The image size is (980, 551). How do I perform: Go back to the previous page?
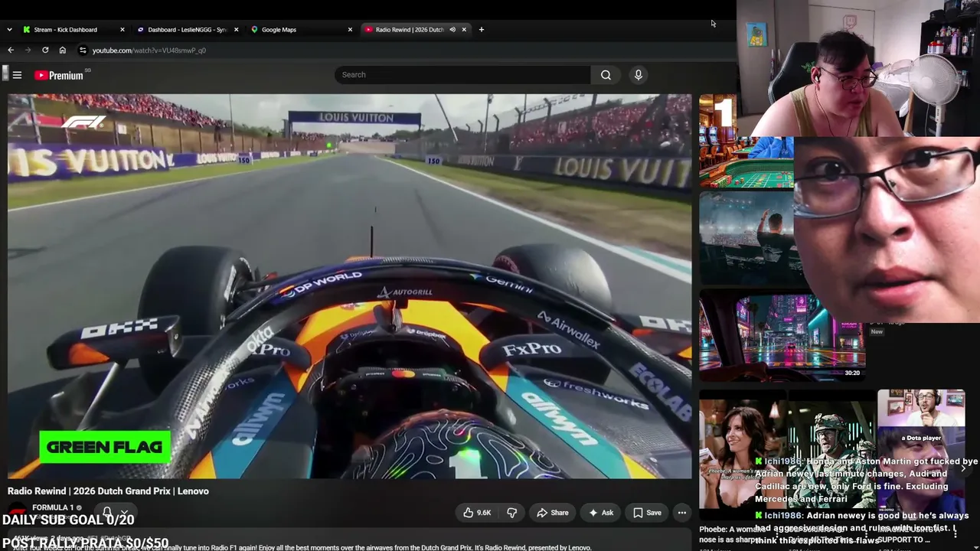[11, 51]
